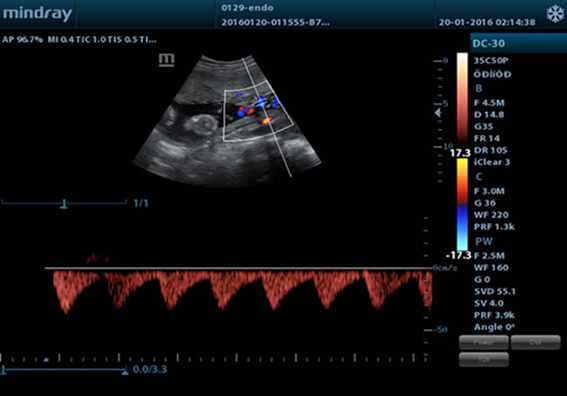Click the color Doppler velocity scale bar
Viewport: 567px width, 396px height.
click(x=462, y=204)
